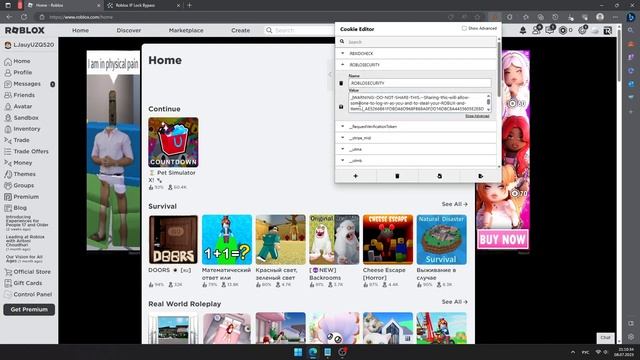Viewport: 640px width, 360px height.
Task: Open Windows Start menu
Action: [298, 352]
